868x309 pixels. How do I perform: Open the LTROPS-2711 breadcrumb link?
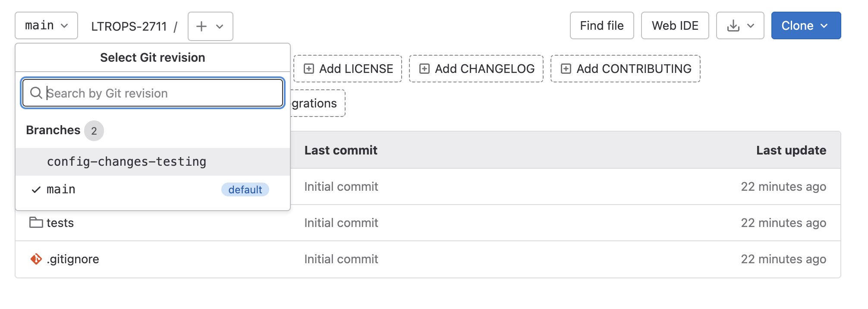tap(129, 26)
